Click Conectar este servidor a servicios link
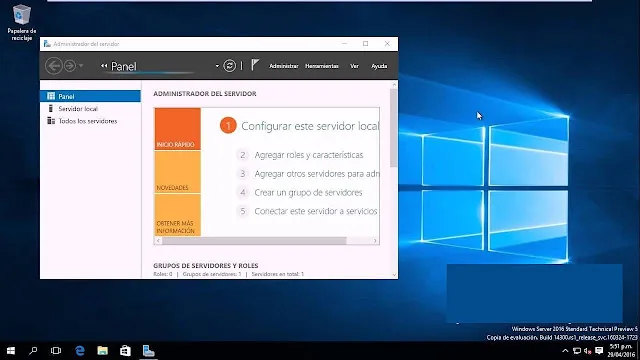 click(316, 211)
